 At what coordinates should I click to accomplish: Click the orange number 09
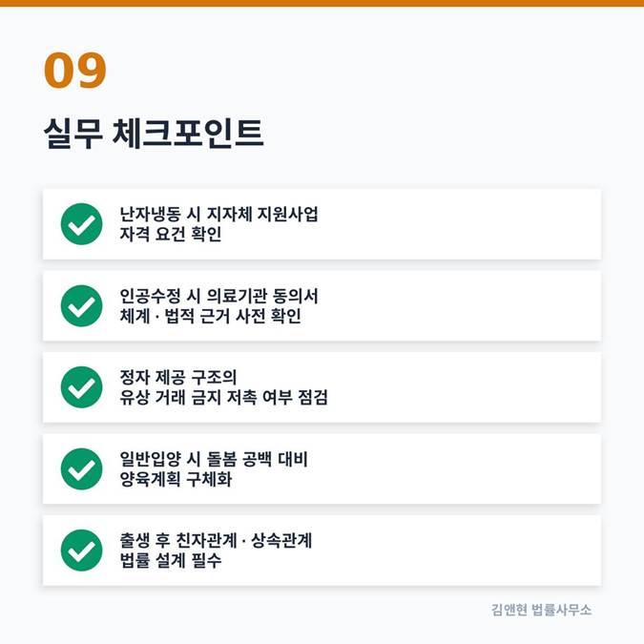coord(74,71)
